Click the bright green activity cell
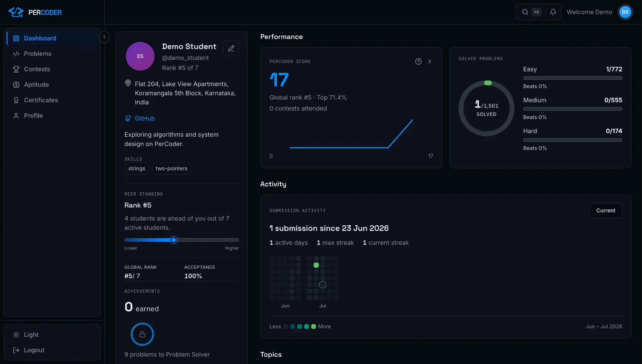The image size is (642, 364). (316, 265)
